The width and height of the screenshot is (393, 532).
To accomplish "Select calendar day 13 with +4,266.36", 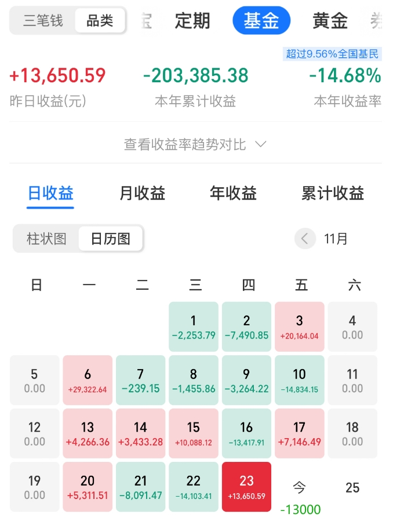I will click(x=88, y=433).
